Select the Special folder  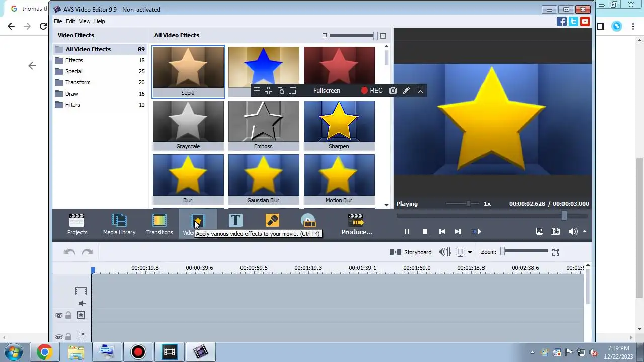pyautogui.click(x=100, y=71)
